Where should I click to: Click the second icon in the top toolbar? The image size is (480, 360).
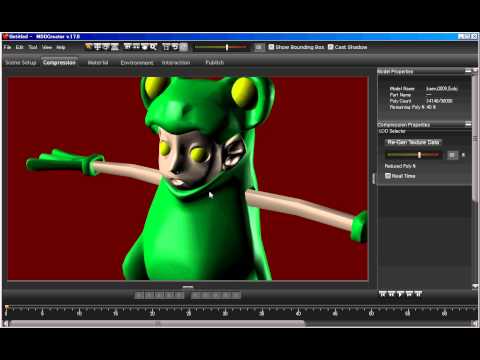click(x=97, y=47)
